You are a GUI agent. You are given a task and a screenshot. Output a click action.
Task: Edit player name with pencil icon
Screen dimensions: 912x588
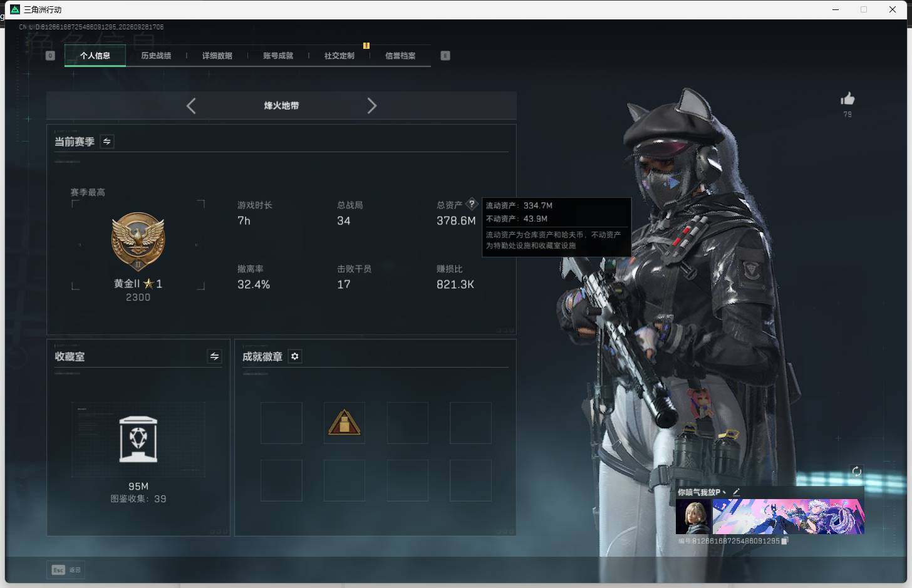point(737,492)
